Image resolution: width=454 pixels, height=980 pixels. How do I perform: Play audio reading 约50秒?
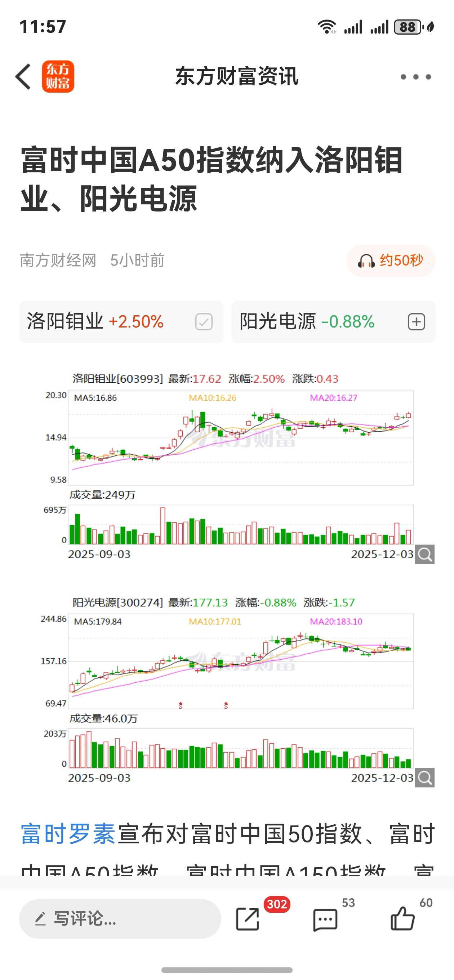391,260
